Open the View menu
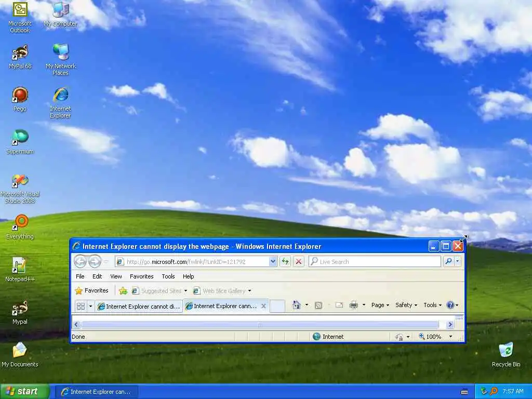This screenshot has height=399, width=532. [116, 276]
